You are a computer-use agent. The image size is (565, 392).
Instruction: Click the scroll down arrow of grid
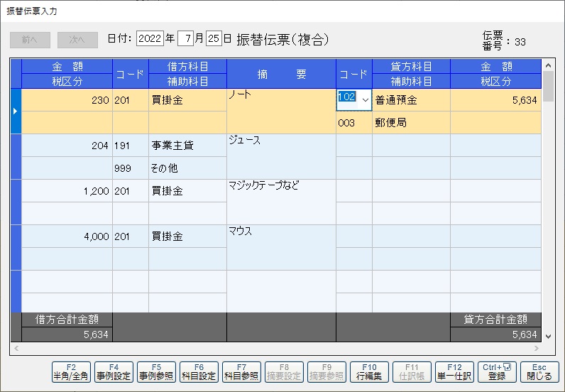(x=547, y=336)
